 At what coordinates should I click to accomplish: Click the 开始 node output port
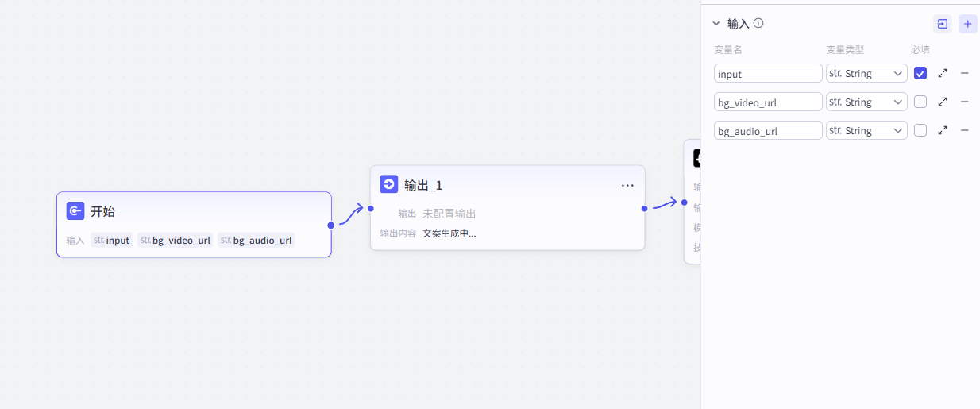pyautogui.click(x=331, y=225)
